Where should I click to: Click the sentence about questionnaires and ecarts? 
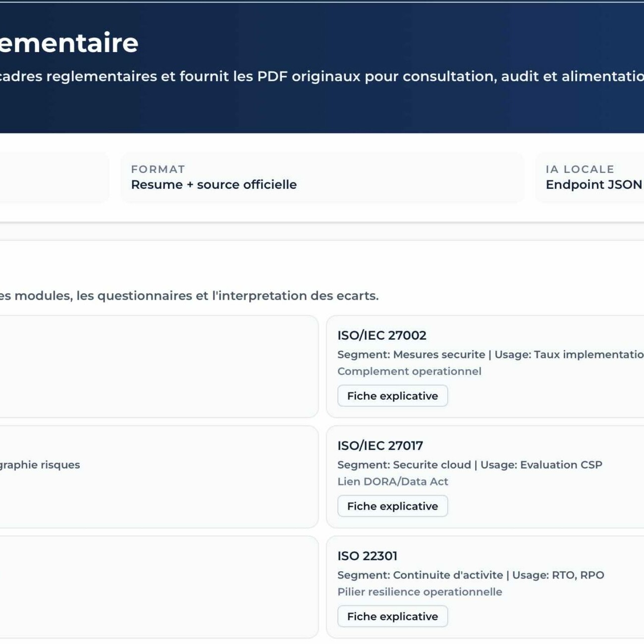pyautogui.click(x=189, y=296)
